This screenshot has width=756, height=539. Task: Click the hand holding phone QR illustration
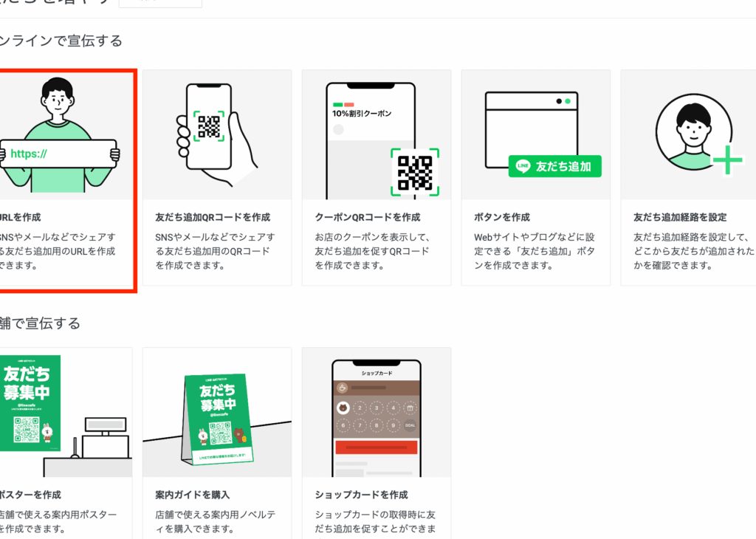216,133
